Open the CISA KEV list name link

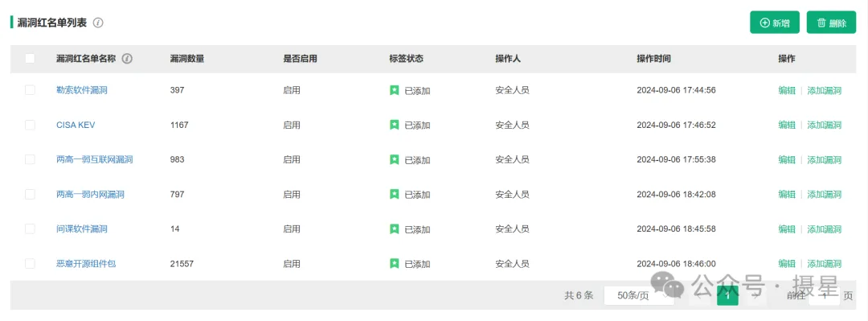tap(76, 126)
